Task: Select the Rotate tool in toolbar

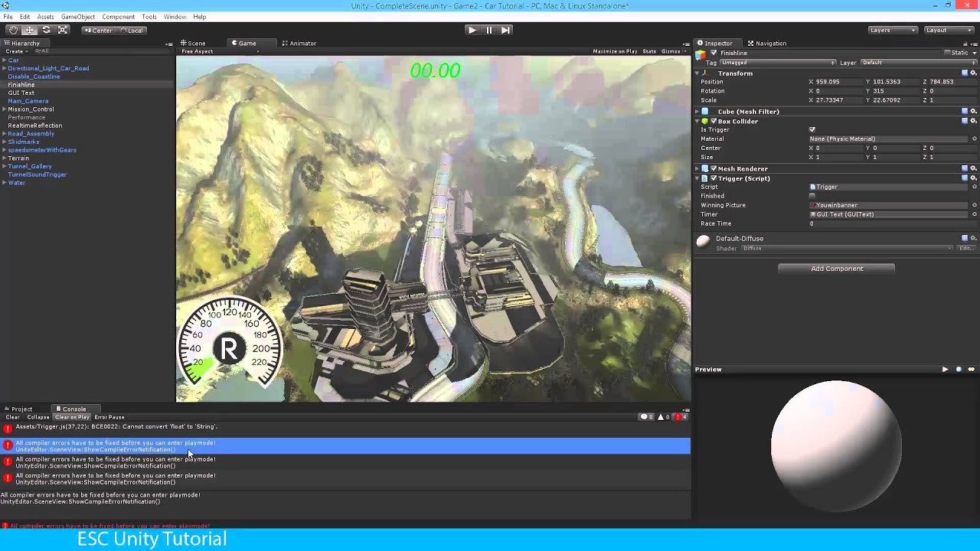Action: pos(46,30)
